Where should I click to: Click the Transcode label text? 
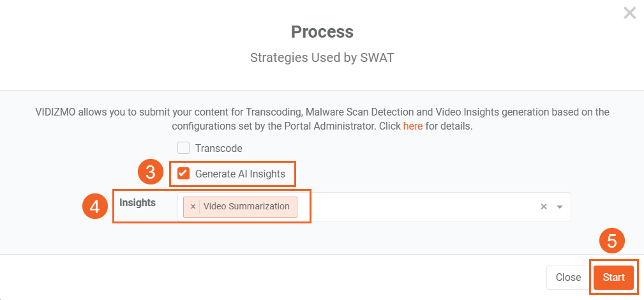[x=218, y=148]
